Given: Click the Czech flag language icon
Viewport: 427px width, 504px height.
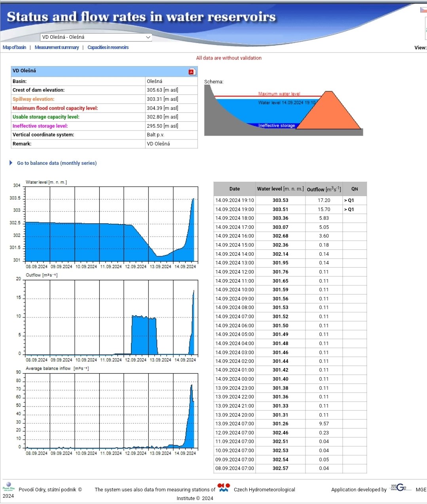Looking at the screenshot, I should 423,10.
